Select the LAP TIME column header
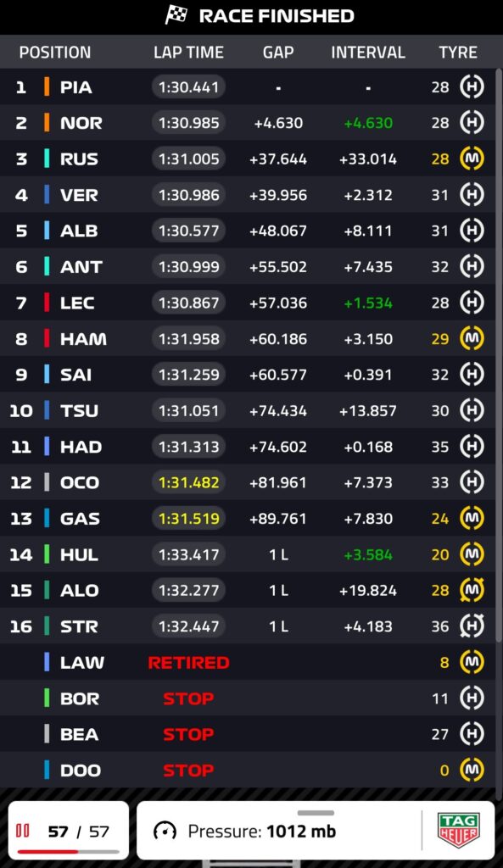This screenshot has height=868, width=503. click(x=188, y=52)
